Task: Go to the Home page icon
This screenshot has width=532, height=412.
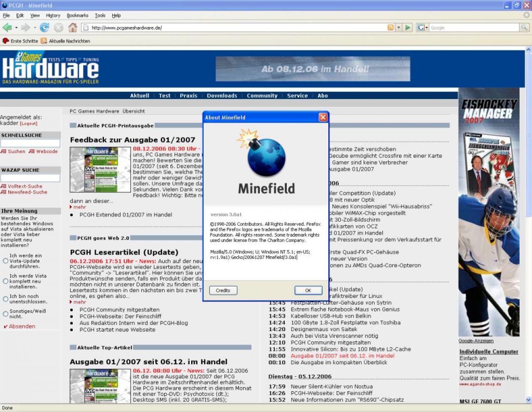Action: point(73,28)
